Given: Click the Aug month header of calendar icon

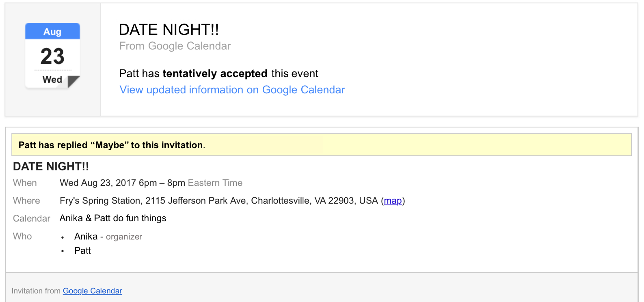Looking at the screenshot, I should tap(52, 32).
